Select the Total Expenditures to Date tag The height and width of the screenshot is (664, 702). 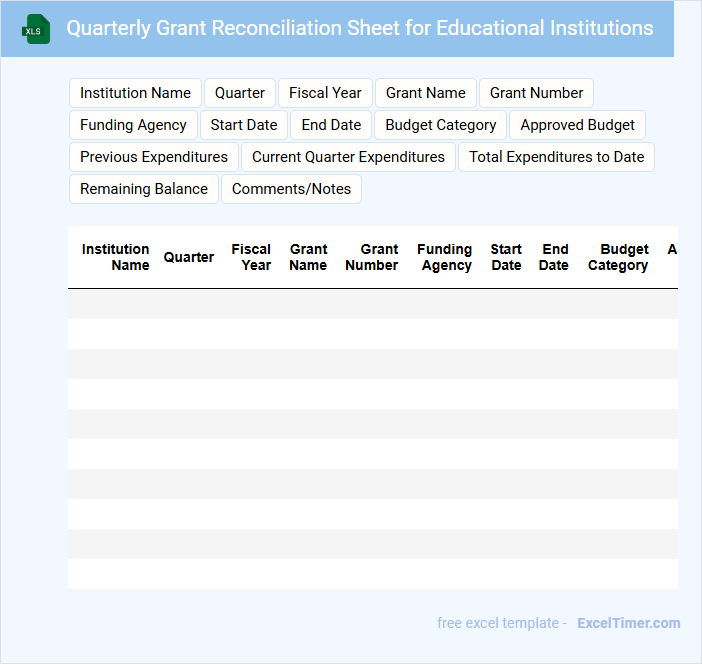tap(556, 157)
